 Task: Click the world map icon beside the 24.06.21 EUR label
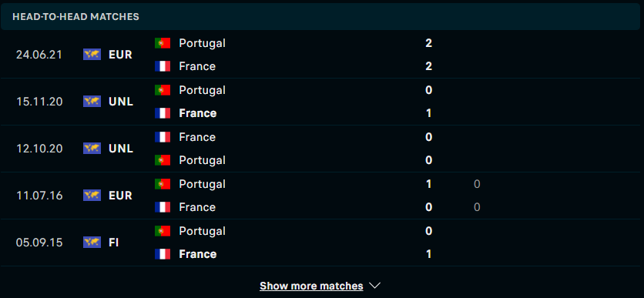[x=92, y=55]
